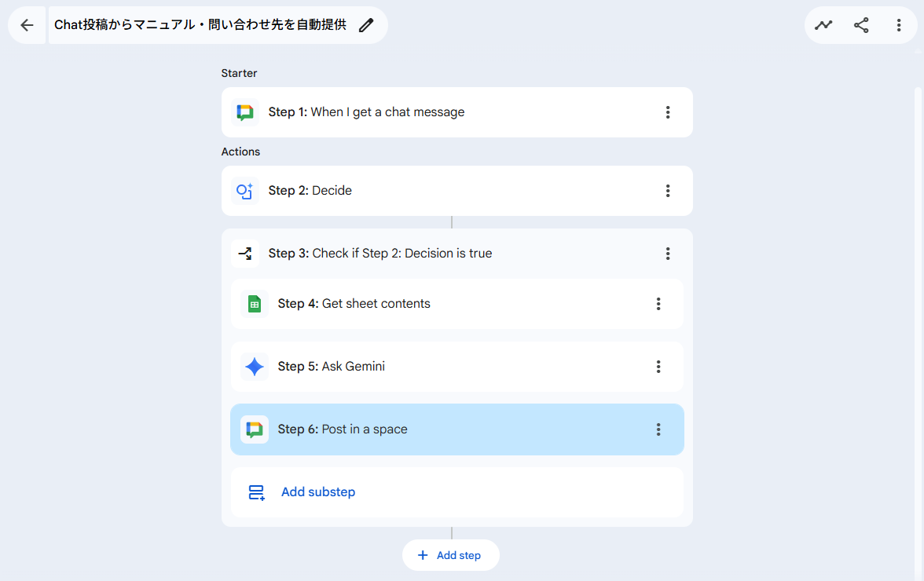The width and height of the screenshot is (924, 581).
Task: Open the top-right more options menu
Action: pos(899,25)
